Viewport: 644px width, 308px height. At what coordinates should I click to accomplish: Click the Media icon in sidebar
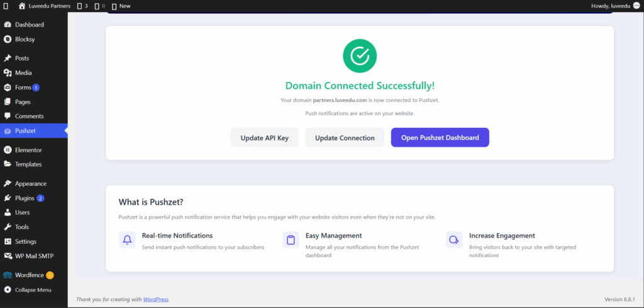click(8, 73)
